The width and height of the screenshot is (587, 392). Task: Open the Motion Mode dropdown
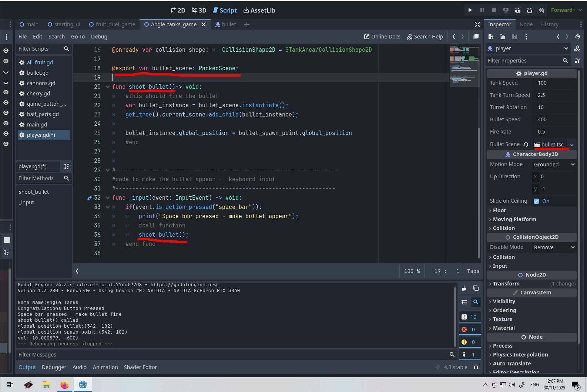554,165
